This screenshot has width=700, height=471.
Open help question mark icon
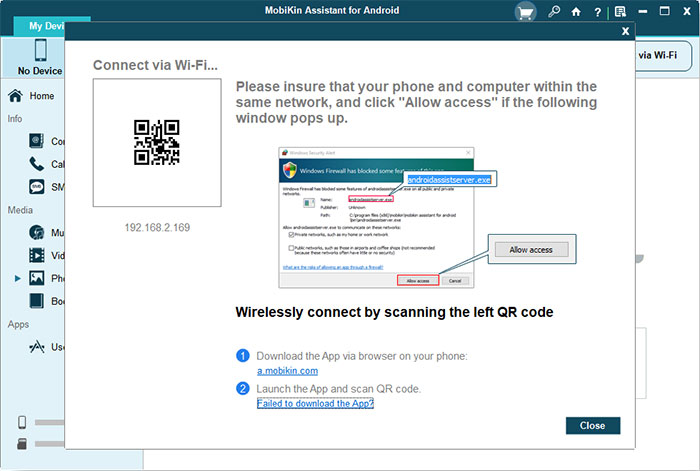(597, 13)
